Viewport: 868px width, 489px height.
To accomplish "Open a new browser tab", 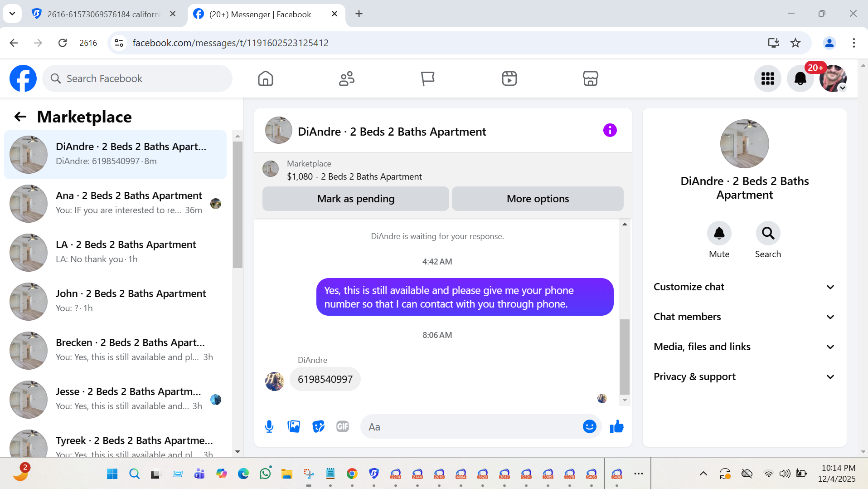I will coord(359,14).
